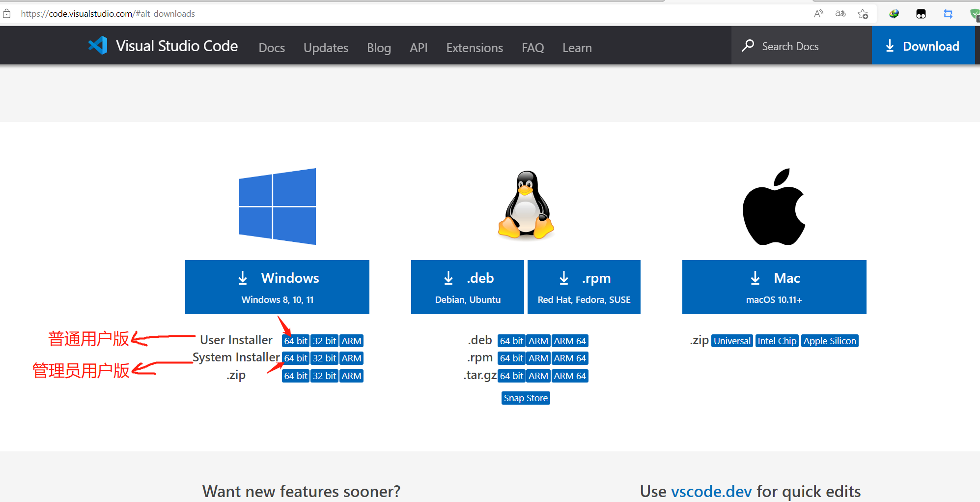Download Linux .deb ARM 64
The width and height of the screenshot is (980, 502).
tap(570, 341)
